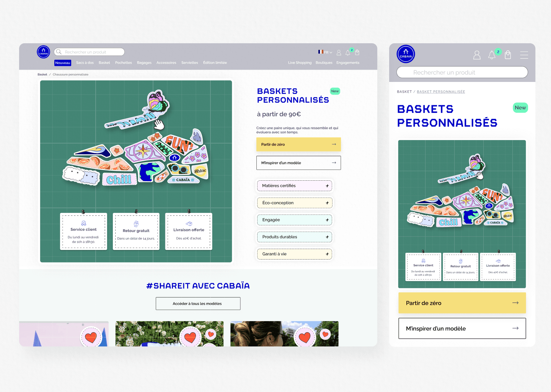Click large heart badge on flowers photo

(190, 337)
